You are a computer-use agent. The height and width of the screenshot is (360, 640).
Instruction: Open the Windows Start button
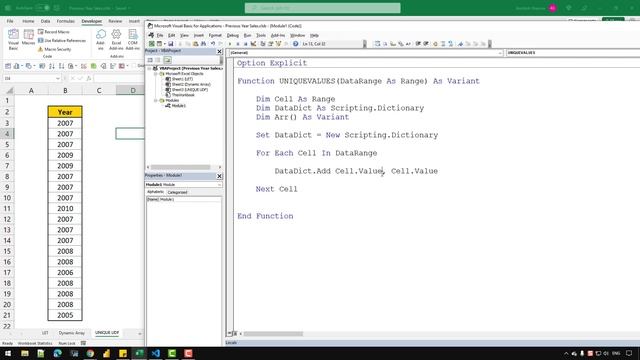pos(8,353)
